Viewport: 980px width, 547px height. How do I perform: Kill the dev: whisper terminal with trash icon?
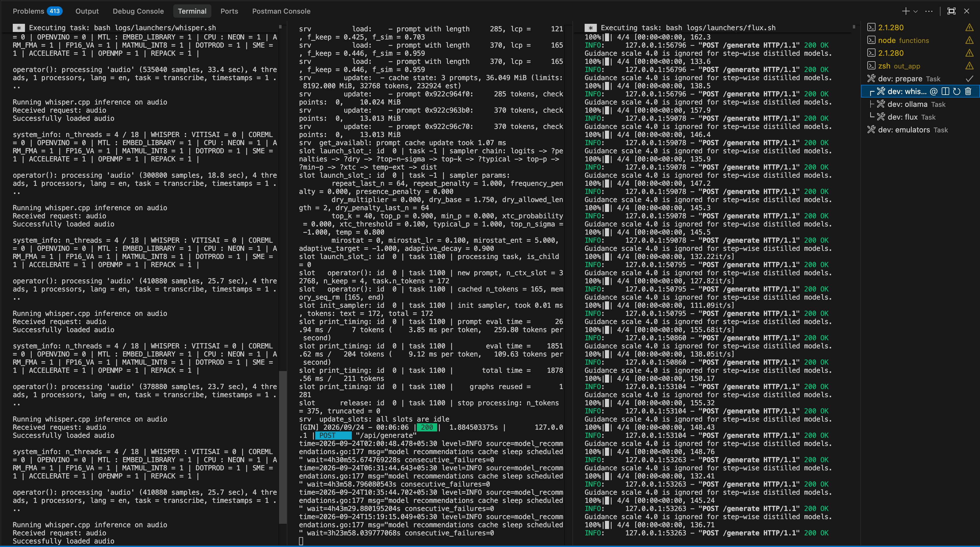(968, 91)
